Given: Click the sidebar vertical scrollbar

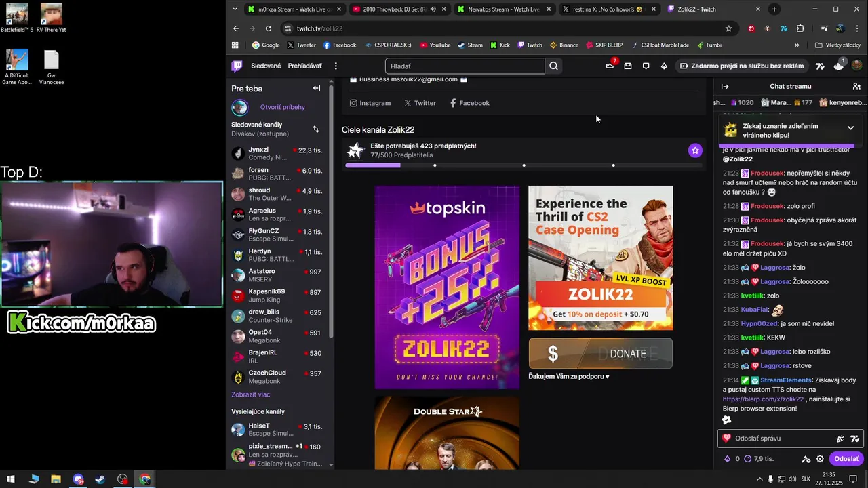Looking at the screenshot, I should tap(331, 210).
